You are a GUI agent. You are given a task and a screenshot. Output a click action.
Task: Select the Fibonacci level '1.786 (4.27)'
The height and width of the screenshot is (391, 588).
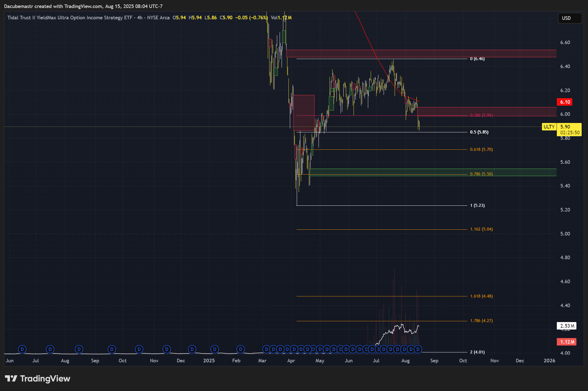481,321
